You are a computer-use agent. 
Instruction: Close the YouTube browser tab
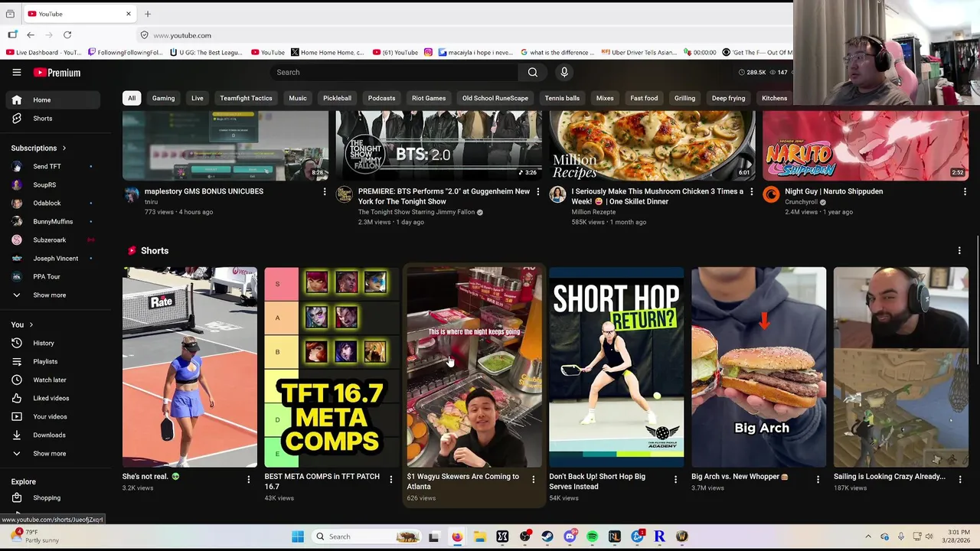coord(129,14)
